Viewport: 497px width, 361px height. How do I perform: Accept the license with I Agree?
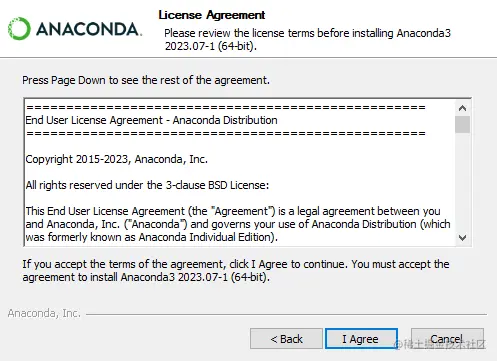pos(361,339)
